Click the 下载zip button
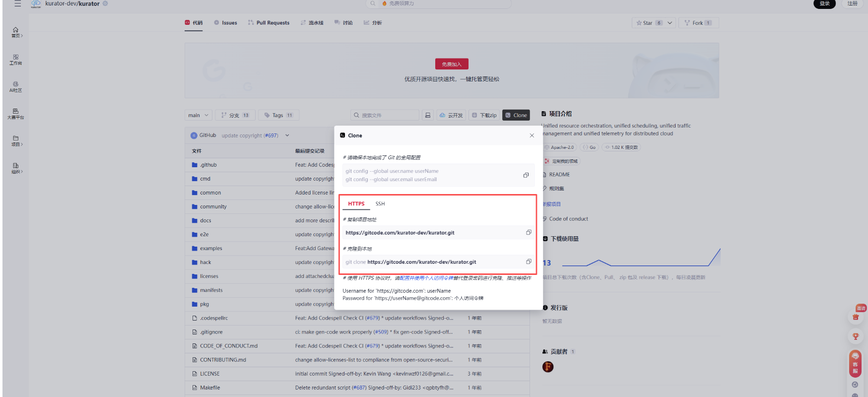The image size is (868, 397). [484, 115]
